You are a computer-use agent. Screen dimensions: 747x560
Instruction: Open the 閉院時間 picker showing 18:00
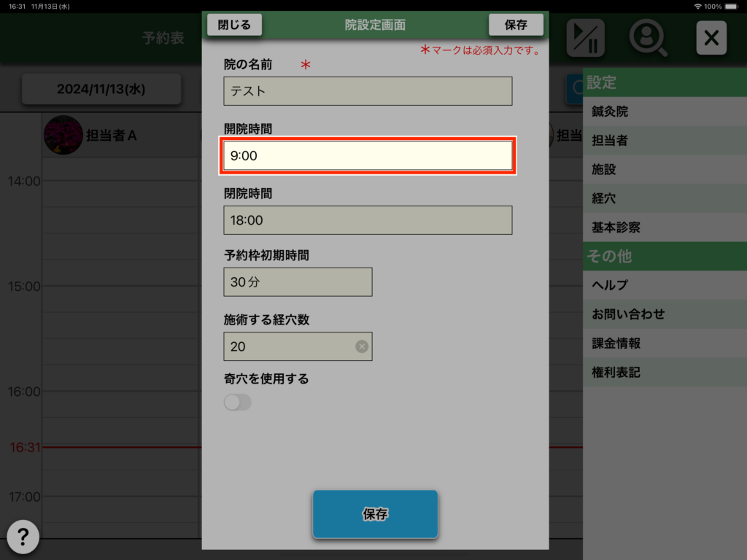(368, 220)
